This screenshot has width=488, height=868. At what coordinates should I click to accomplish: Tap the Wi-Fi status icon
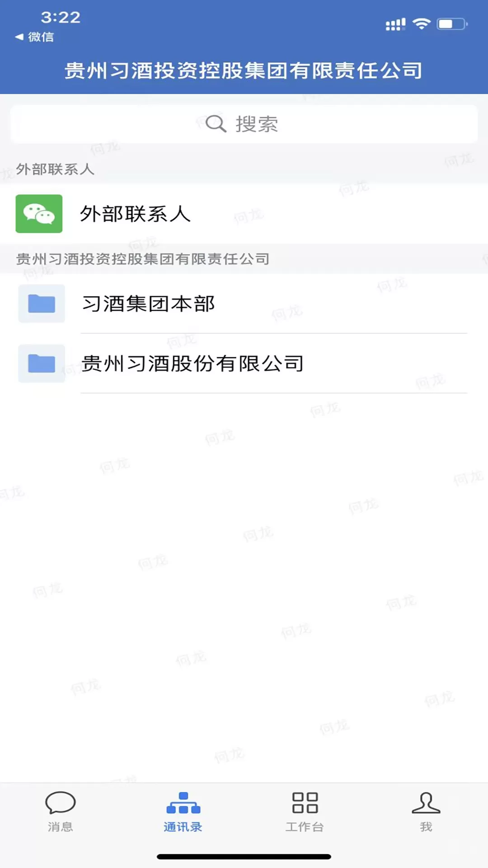pos(422,24)
